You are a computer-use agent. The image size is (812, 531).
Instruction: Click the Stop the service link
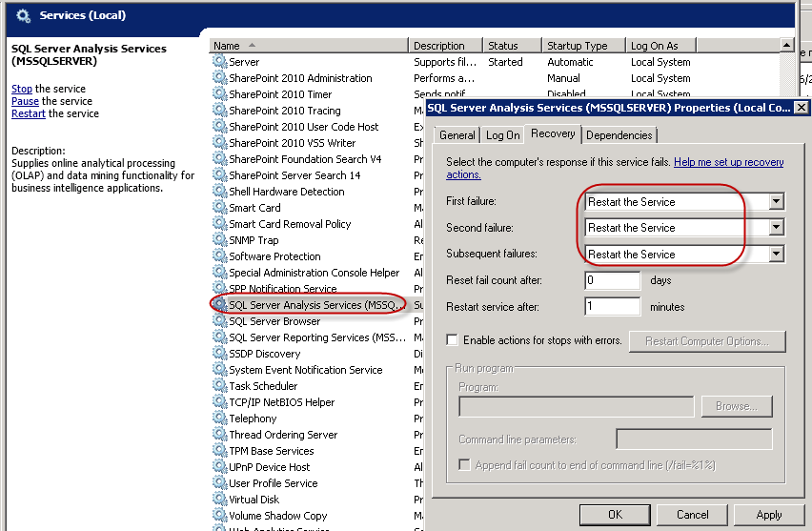[22, 89]
